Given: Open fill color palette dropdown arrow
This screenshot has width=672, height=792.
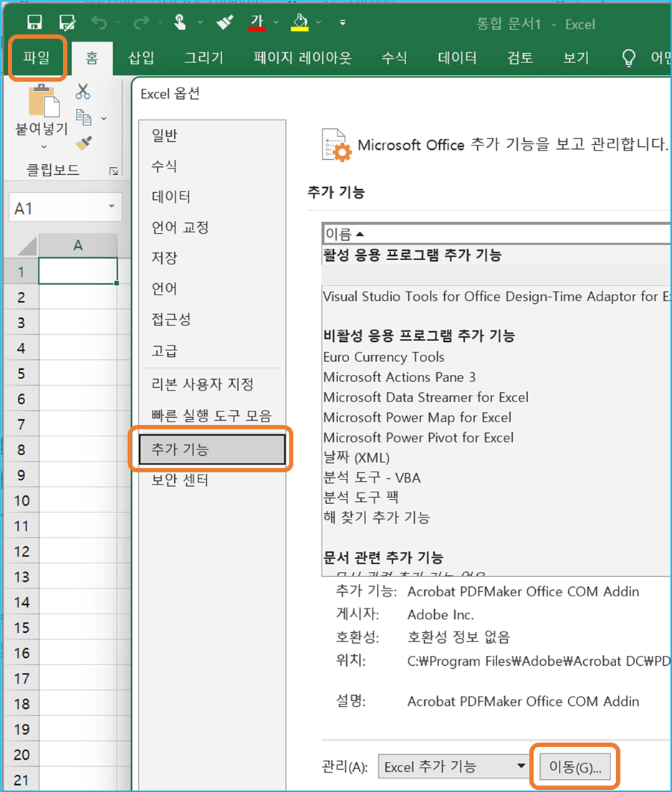Looking at the screenshot, I should (x=319, y=22).
